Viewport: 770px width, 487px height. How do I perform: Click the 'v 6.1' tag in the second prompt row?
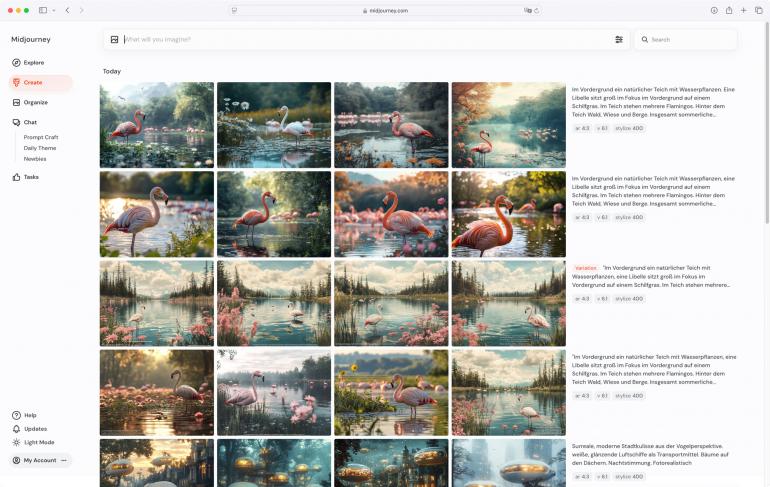(x=602, y=217)
